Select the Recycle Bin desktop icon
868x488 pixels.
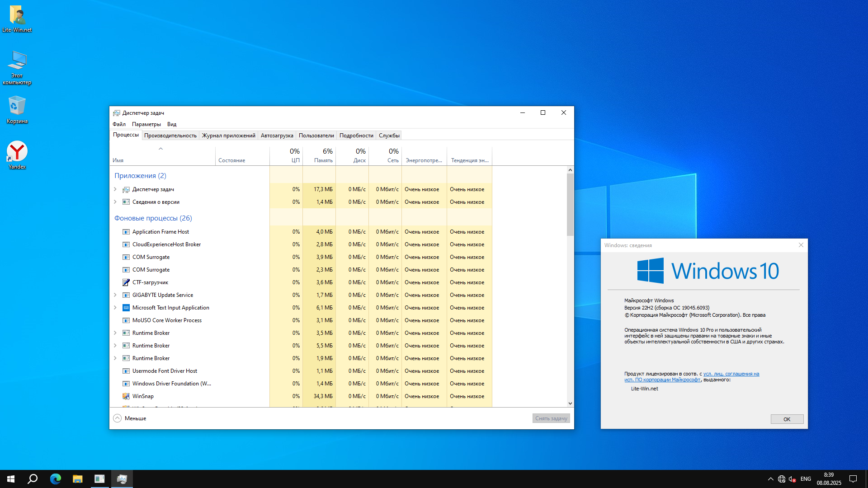click(17, 107)
